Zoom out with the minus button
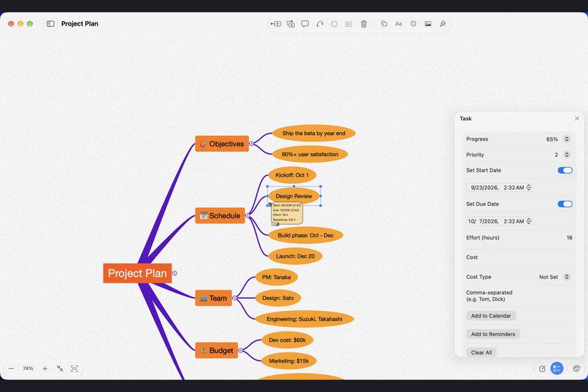Viewport: 588px width, 392px height. (x=11, y=369)
